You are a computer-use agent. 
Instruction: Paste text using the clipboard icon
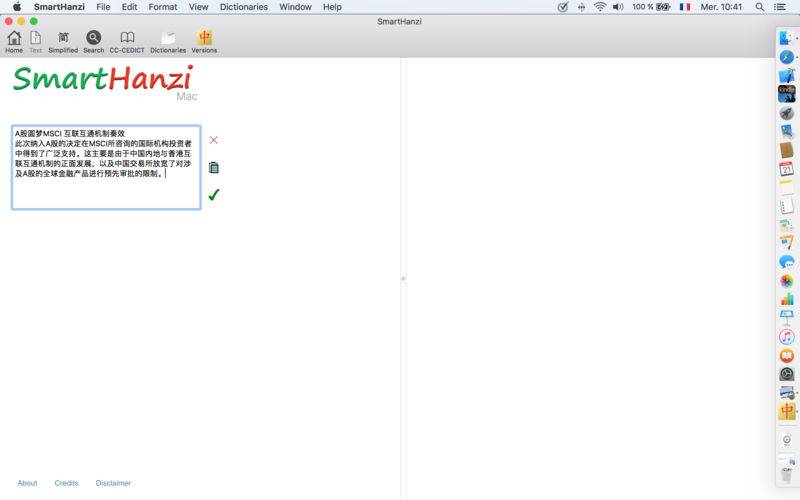214,167
